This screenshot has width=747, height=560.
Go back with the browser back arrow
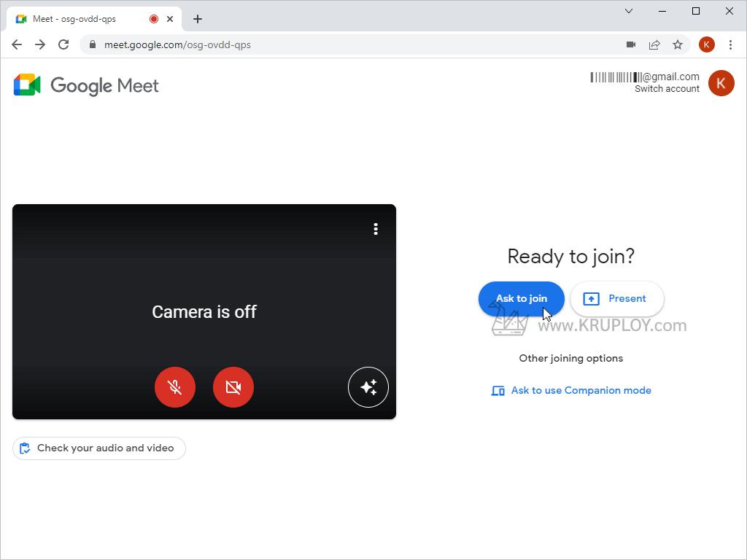(17, 44)
